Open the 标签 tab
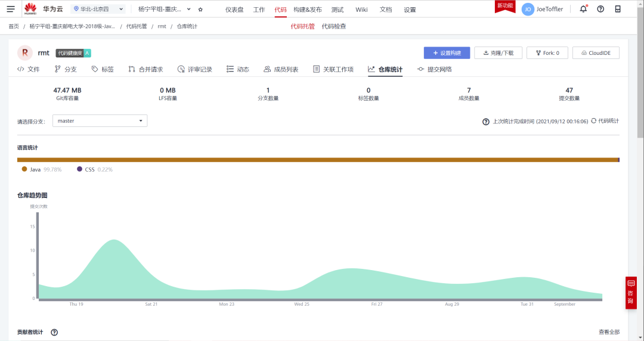This screenshot has width=644, height=341. tap(103, 69)
